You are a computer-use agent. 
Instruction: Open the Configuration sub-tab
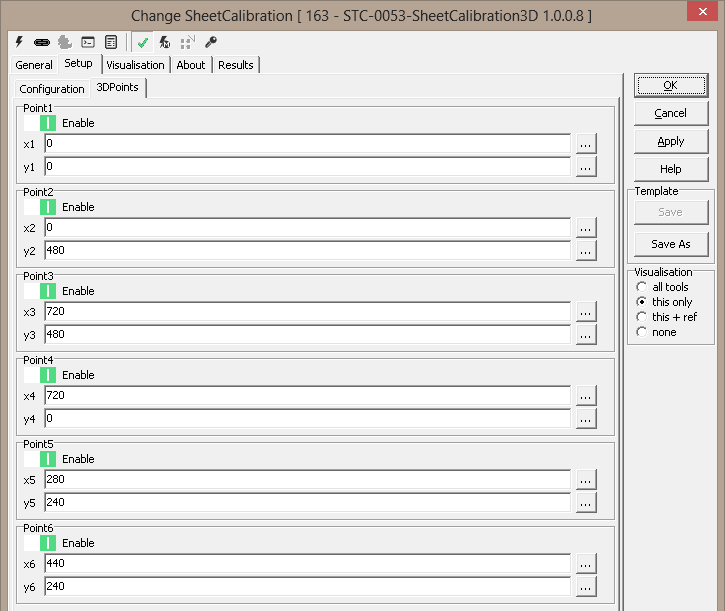click(52, 89)
